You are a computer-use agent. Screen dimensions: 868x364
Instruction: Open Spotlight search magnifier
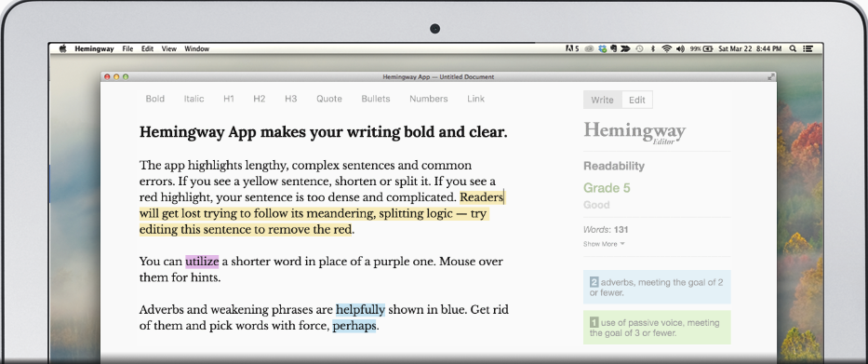tap(793, 48)
